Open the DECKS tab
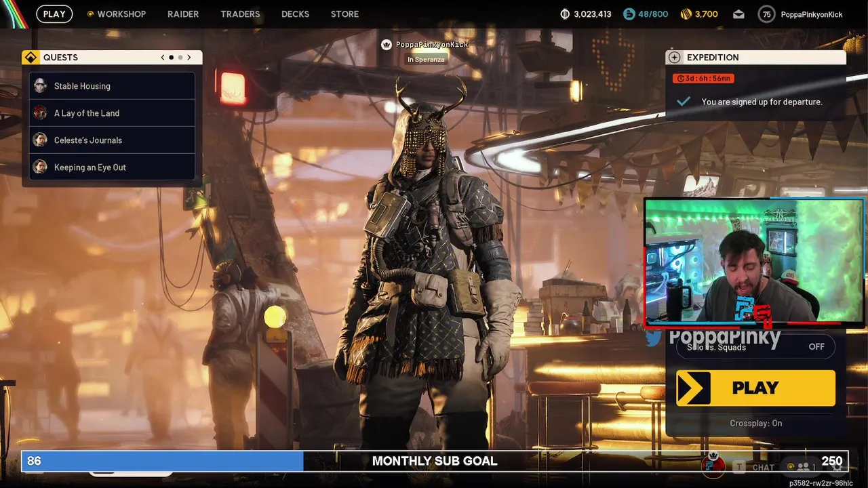The width and height of the screenshot is (868, 488). pyautogui.click(x=295, y=14)
